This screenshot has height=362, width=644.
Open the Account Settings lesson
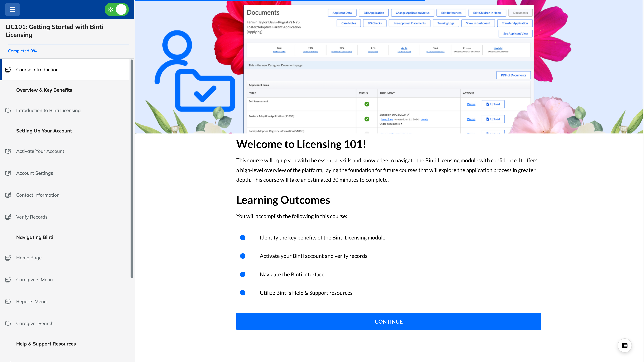[65, 173]
